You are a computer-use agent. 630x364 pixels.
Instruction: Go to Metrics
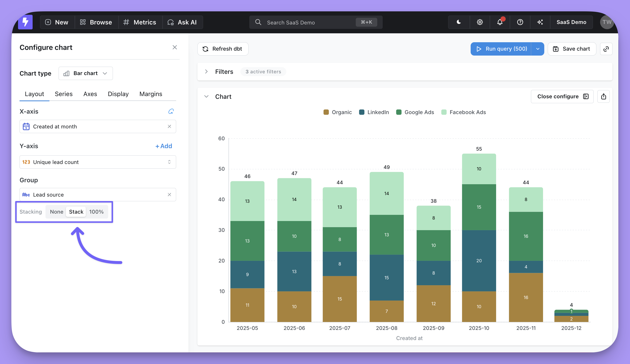[140, 22]
